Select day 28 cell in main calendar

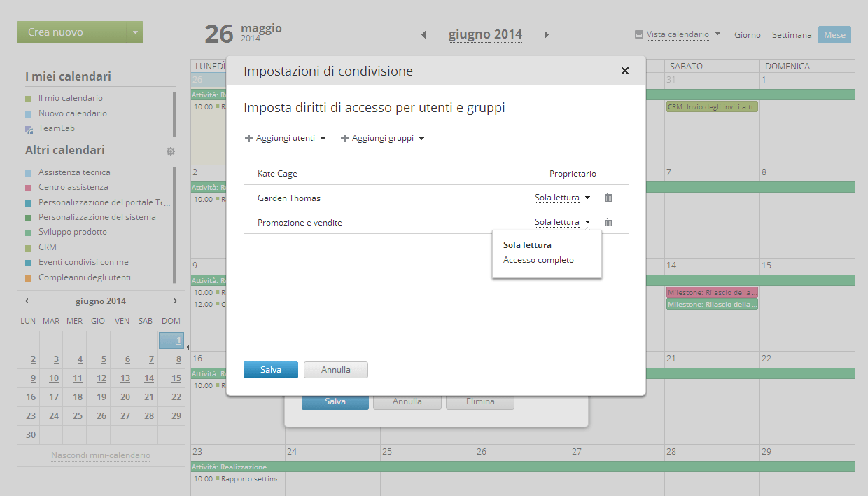click(x=712, y=469)
